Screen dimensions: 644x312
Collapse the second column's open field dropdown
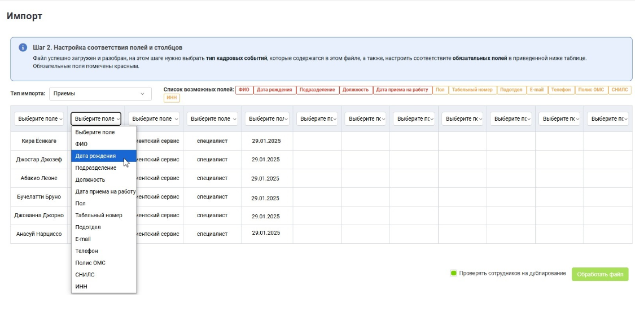pos(96,118)
